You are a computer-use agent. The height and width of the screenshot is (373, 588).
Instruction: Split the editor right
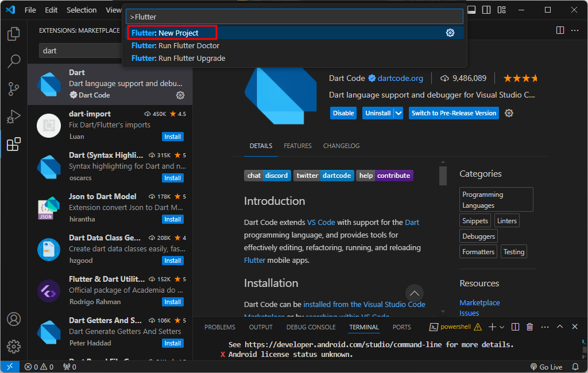(560, 30)
